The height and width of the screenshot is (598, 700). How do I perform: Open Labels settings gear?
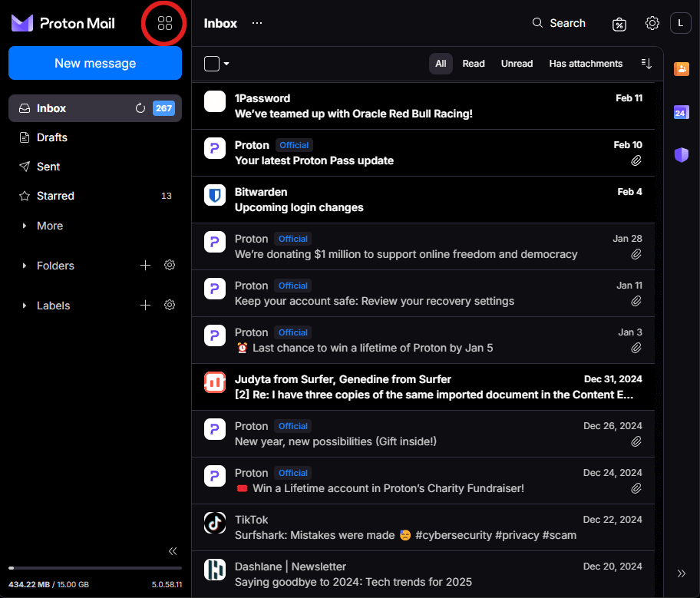coord(169,306)
